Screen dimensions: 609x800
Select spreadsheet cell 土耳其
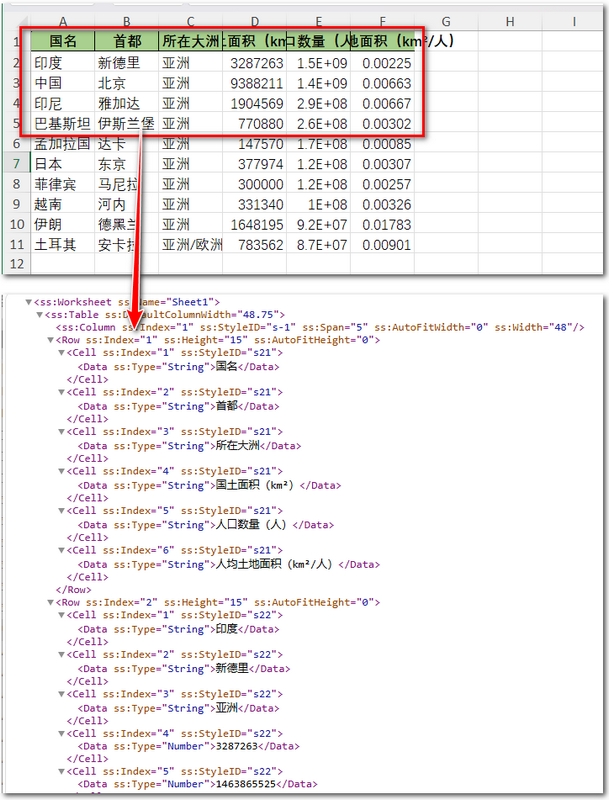[63, 245]
